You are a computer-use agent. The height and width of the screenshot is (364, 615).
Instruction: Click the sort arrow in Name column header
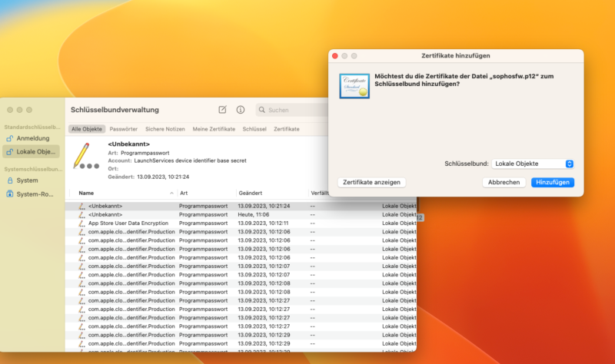tap(171, 194)
